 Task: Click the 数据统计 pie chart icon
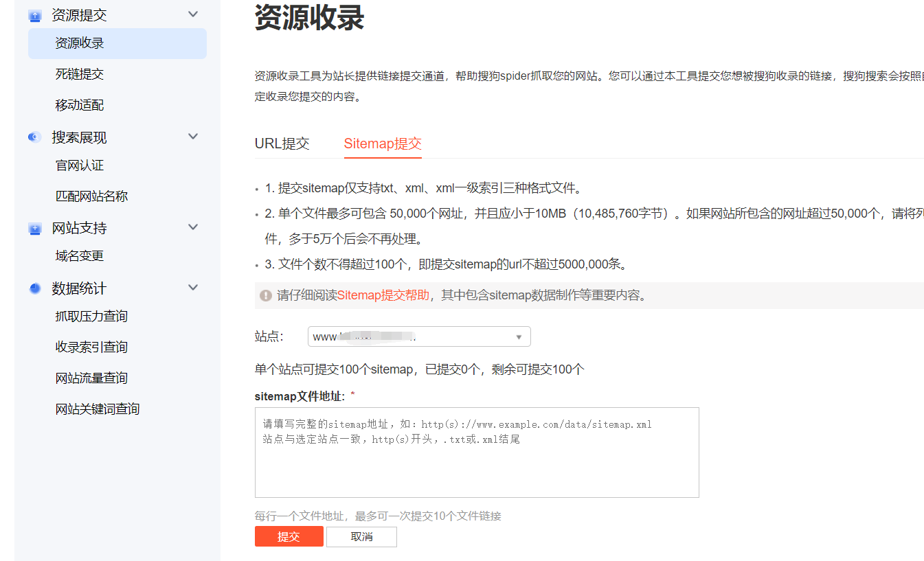35,288
